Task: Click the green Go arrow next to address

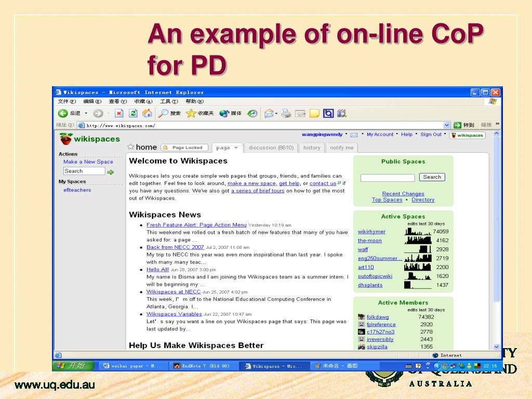Action: pyautogui.click(x=457, y=125)
